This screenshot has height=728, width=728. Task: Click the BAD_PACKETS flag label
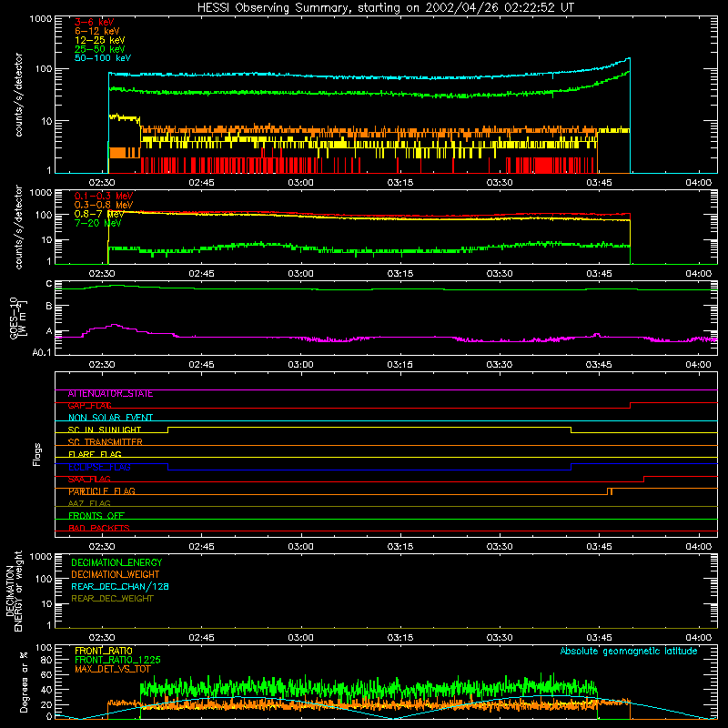[x=99, y=528]
